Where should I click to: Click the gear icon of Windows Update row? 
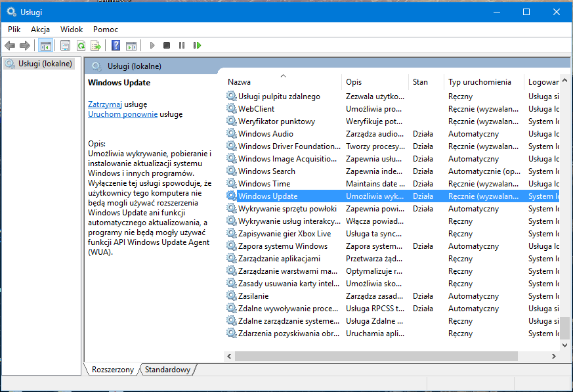[231, 196]
